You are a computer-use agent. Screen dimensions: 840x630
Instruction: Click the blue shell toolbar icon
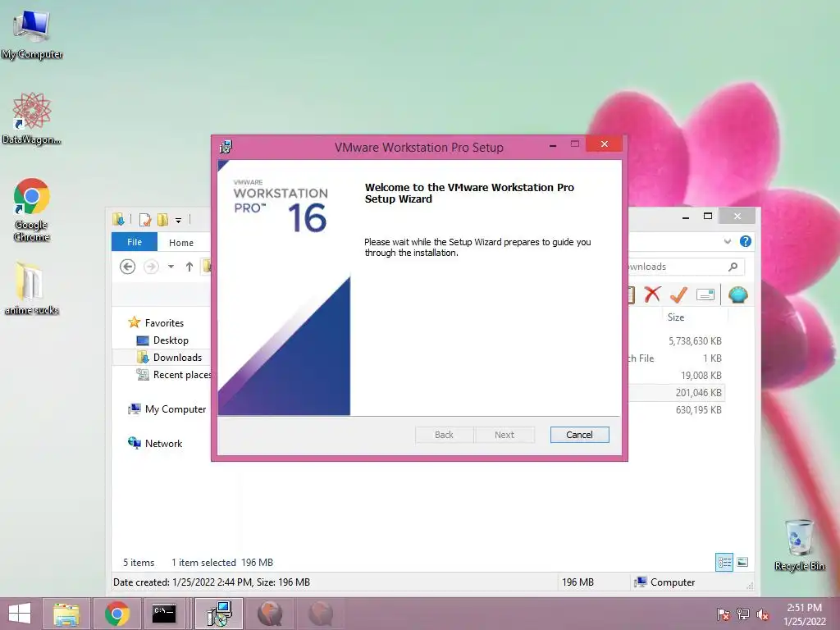tap(737, 294)
